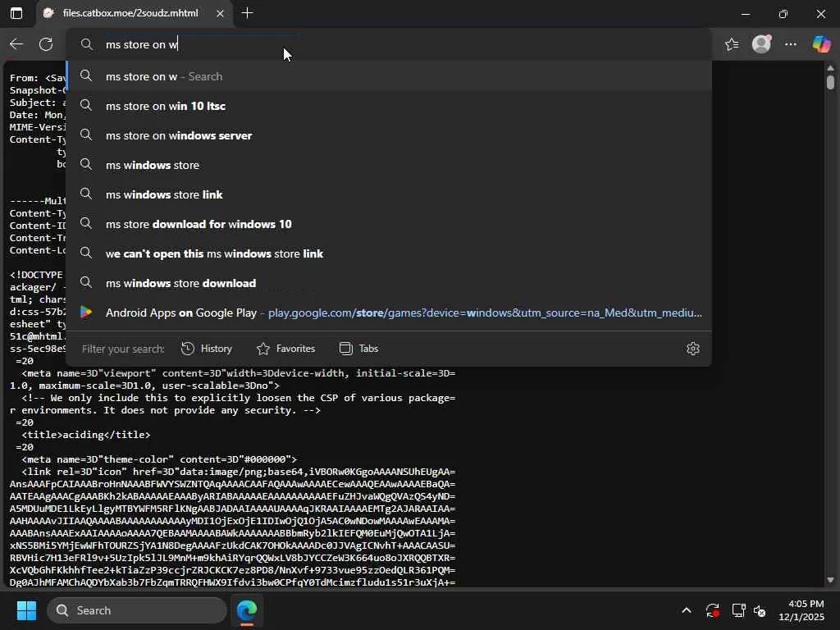Click the page scrollbar down arrow
Image resolution: width=840 pixels, height=630 pixels.
(x=830, y=580)
